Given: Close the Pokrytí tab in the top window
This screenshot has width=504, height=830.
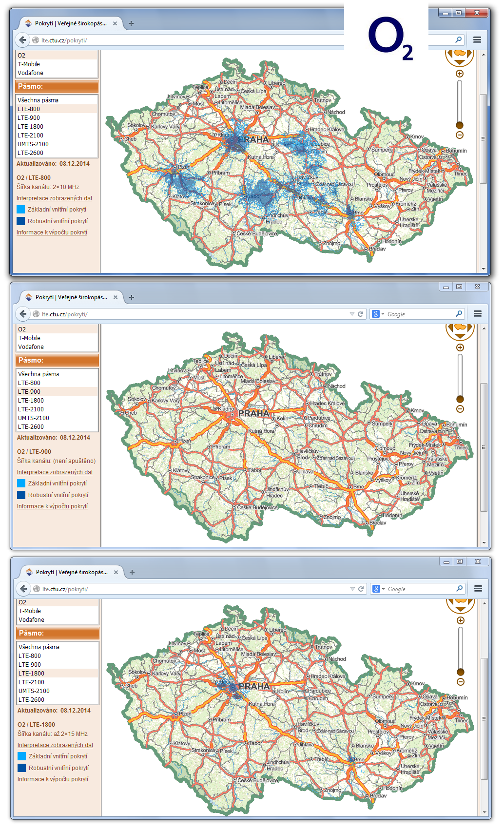Looking at the screenshot, I should click(x=115, y=23).
